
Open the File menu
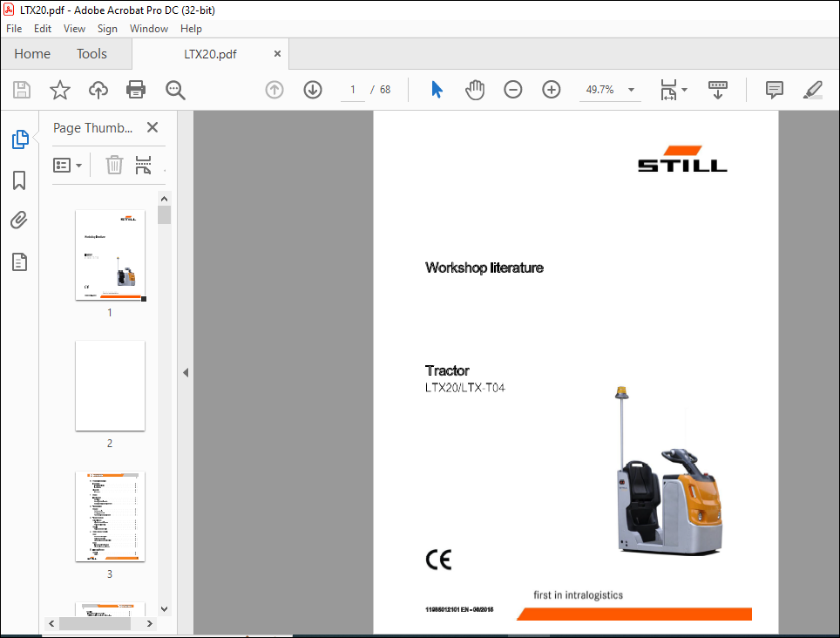(14, 29)
